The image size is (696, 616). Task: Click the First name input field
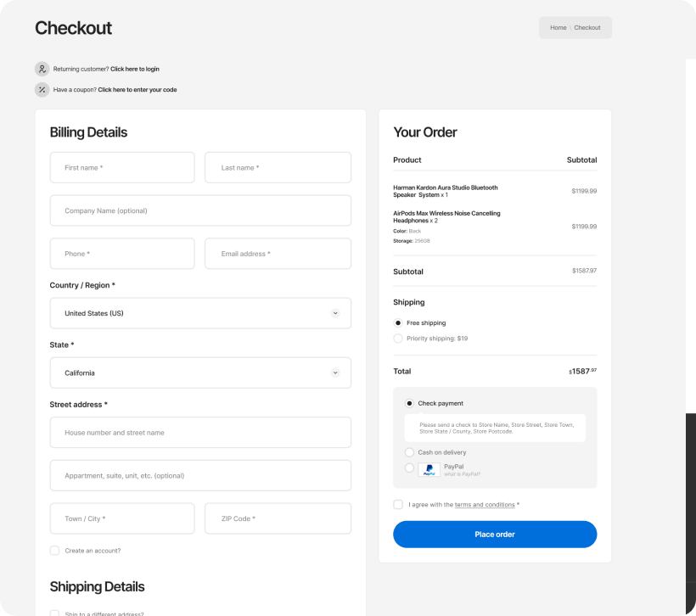click(x=122, y=167)
